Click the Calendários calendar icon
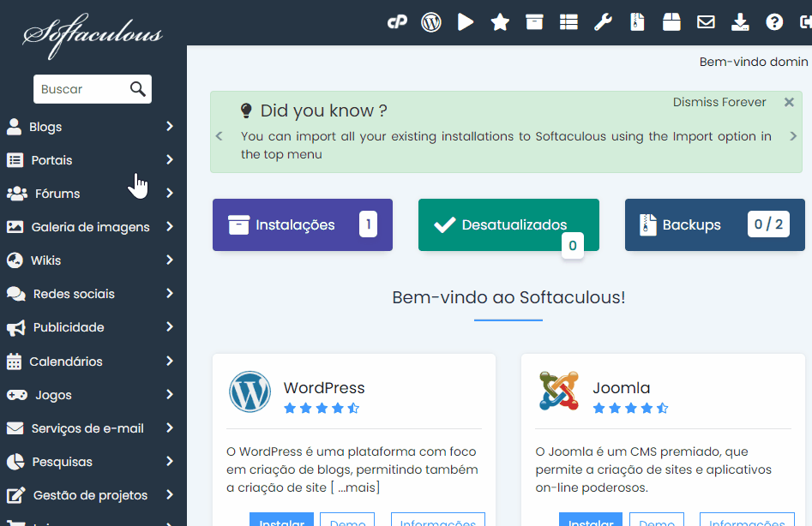The width and height of the screenshot is (812, 526). 14,362
